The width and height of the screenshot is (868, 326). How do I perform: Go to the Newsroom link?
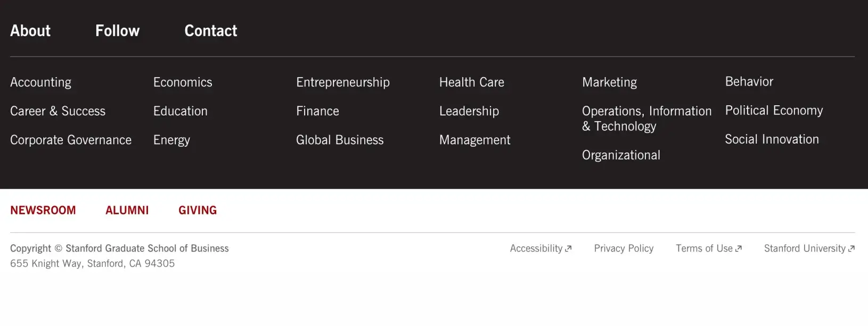tap(43, 210)
